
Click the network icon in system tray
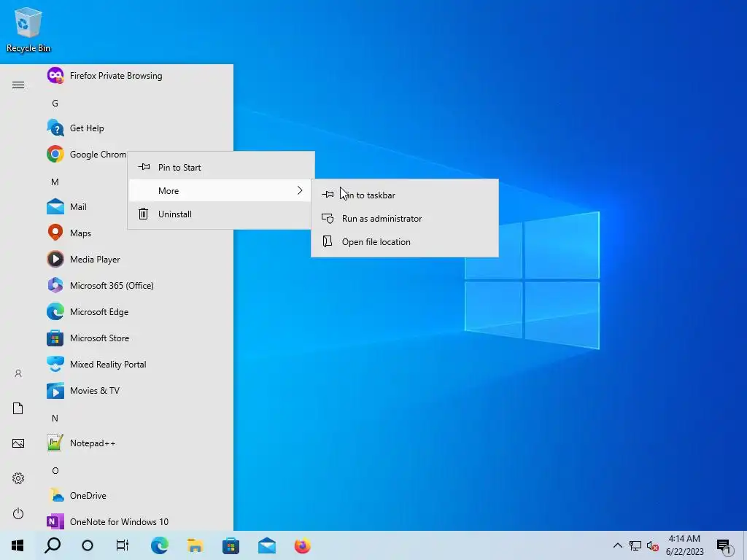pyautogui.click(x=635, y=545)
